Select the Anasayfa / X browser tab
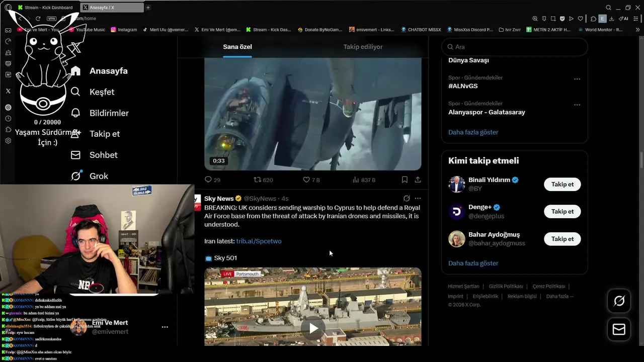Viewport: 644px width, 362px height. pos(112,8)
